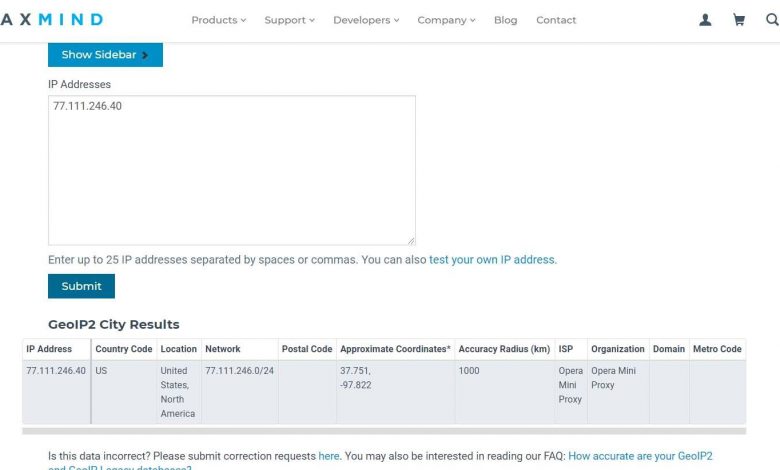Click inside the IP Addresses text area
This screenshot has height=470, width=780.
[x=231, y=170]
